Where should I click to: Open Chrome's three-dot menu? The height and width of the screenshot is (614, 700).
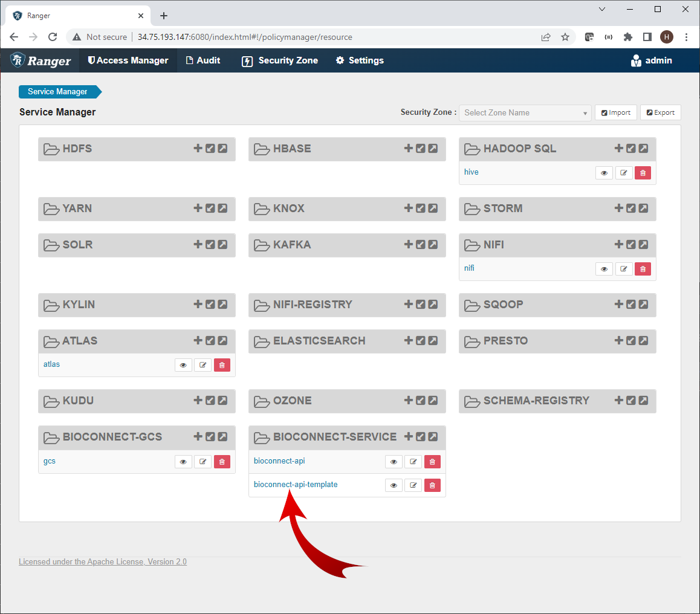tap(686, 37)
